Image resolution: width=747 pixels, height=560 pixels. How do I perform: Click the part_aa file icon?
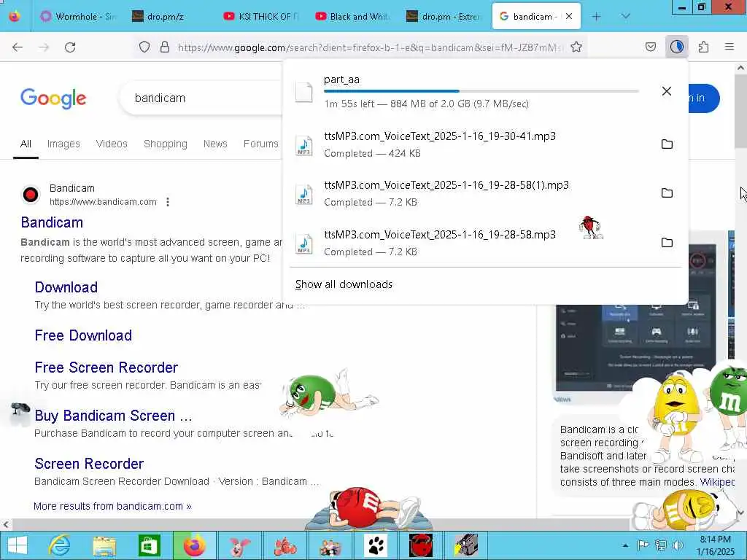point(304,92)
